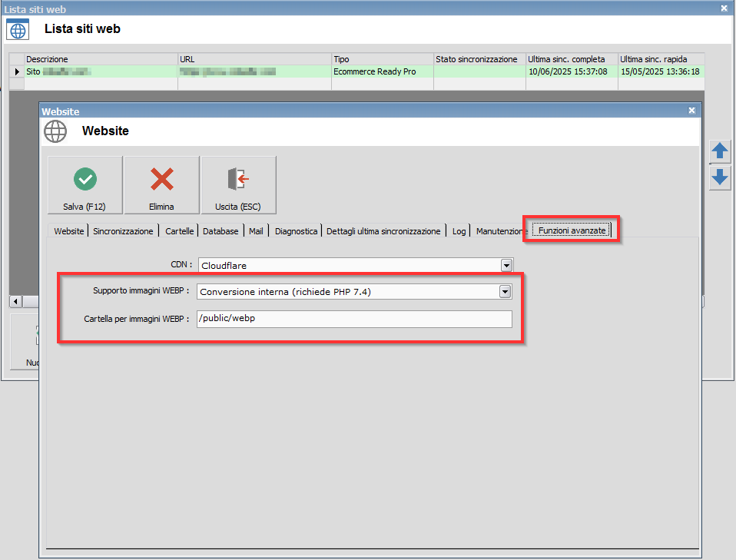Switch to the Sincronizzazione tab

pyautogui.click(x=123, y=231)
